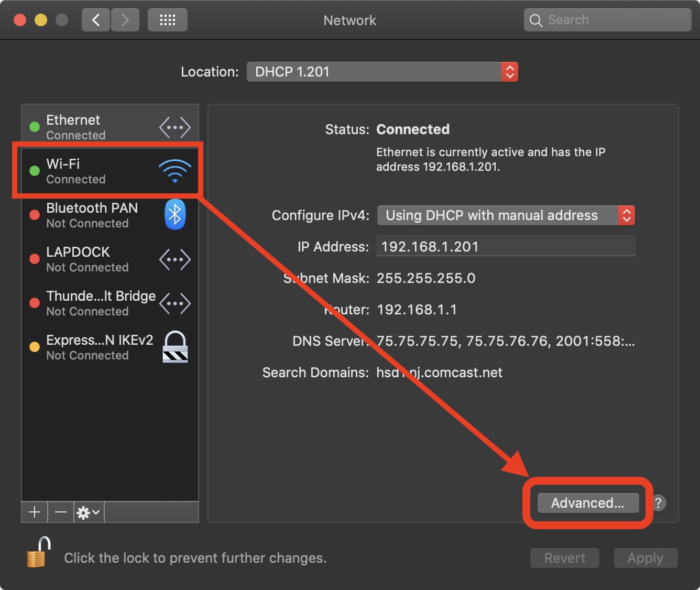Click the Revert button
Image resolution: width=700 pixels, height=590 pixels.
564,558
